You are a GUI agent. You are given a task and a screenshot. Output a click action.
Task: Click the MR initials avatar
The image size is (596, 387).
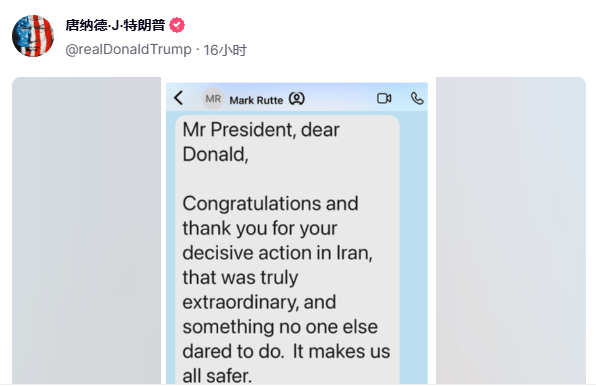213,99
